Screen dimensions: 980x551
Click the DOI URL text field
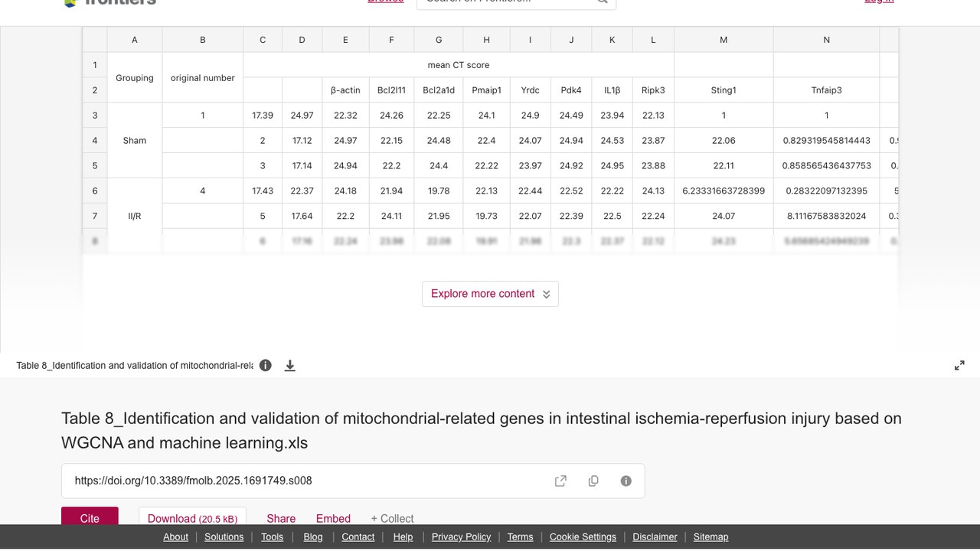353,481
